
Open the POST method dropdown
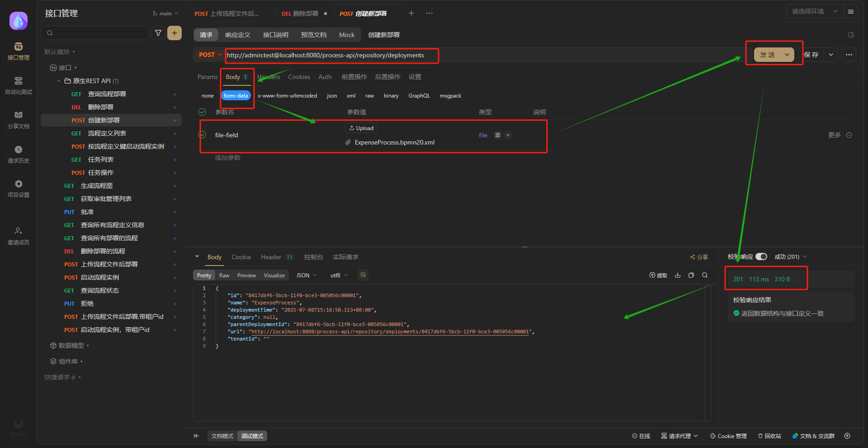tap(210, 55)
